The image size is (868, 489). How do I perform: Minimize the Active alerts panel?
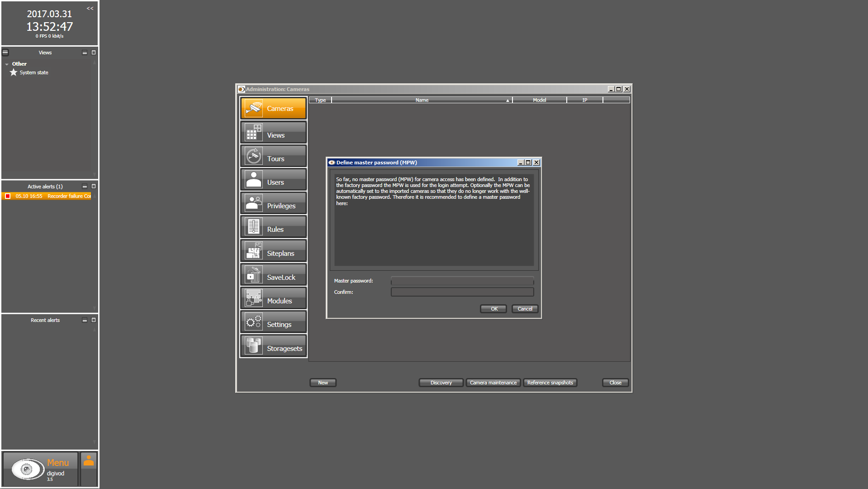[x=84, y=187]
